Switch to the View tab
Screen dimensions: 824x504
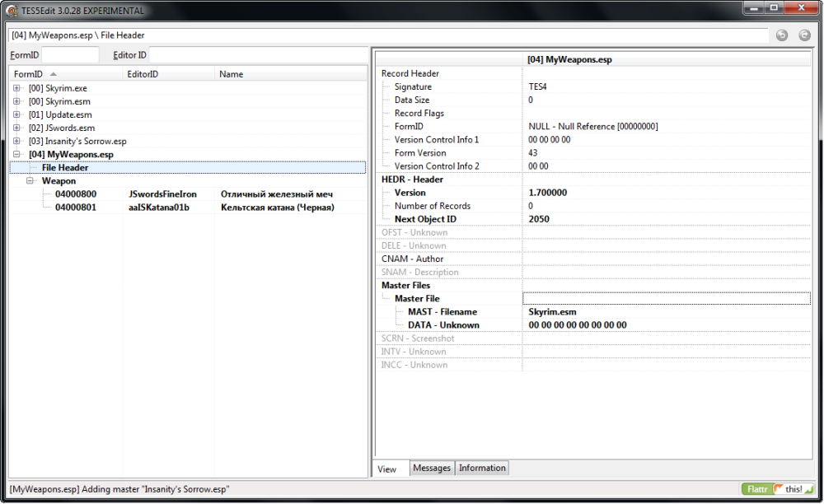pos(386,469)
